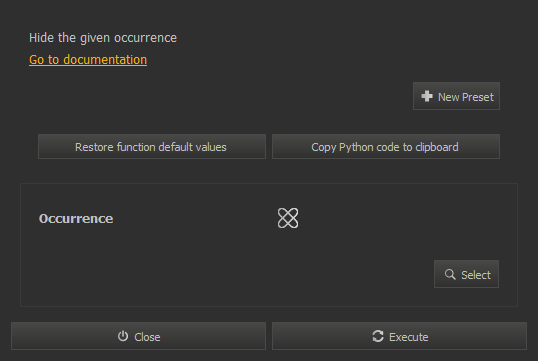This screenshot has height=361, width=538.
Task: Click inside the Occurrence parameter panel
Action: 269,245
